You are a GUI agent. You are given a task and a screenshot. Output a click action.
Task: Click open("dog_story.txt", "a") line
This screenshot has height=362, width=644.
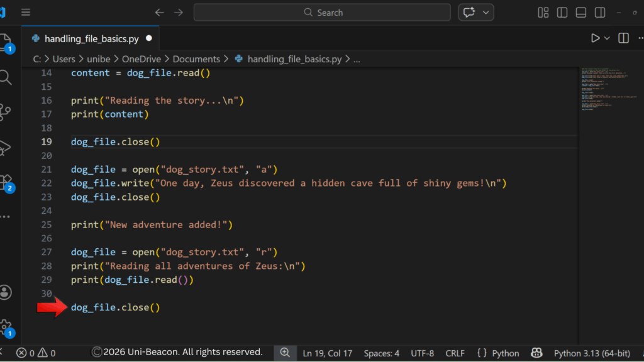click(x=174, y=169)
